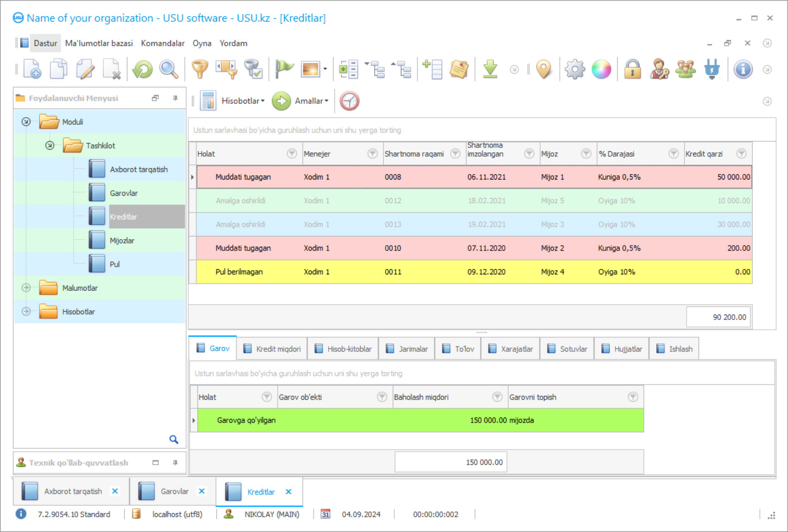Switch to the Jarimalar tab

[x=407, y=349]
